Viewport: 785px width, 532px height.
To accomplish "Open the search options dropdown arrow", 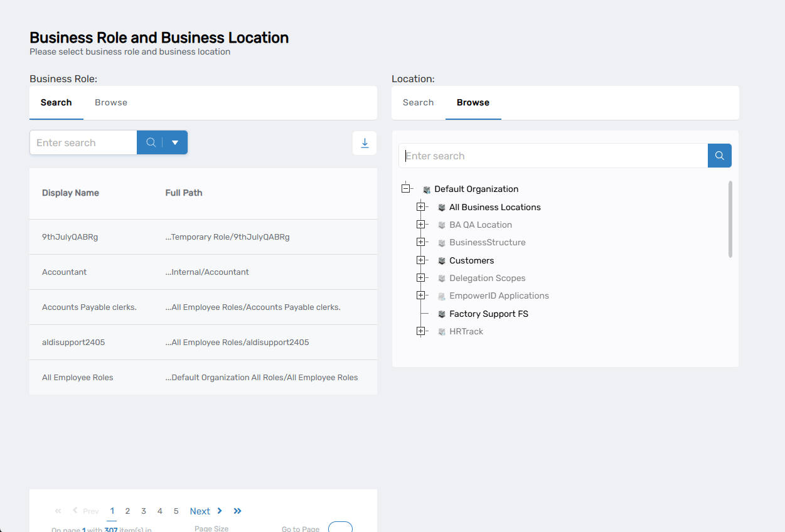I will (x=174, y=142).
